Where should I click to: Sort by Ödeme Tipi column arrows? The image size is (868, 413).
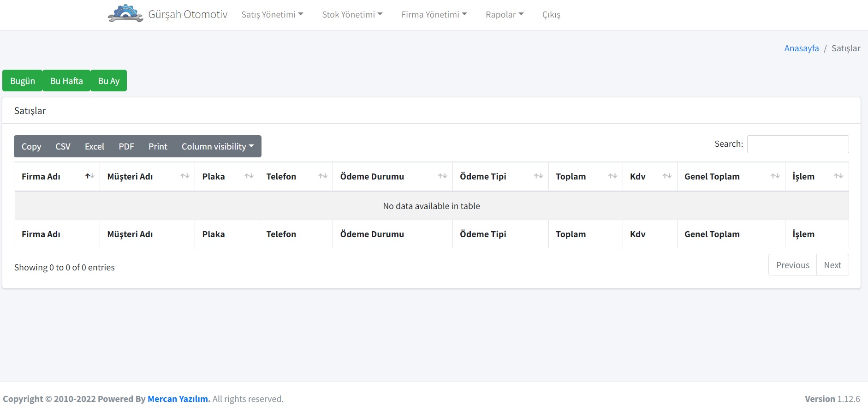538,176
